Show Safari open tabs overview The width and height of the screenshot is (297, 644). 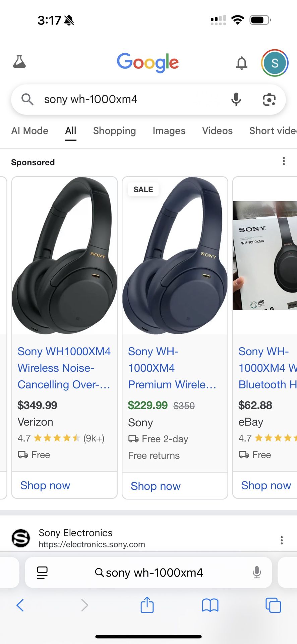tap(273, 605)
